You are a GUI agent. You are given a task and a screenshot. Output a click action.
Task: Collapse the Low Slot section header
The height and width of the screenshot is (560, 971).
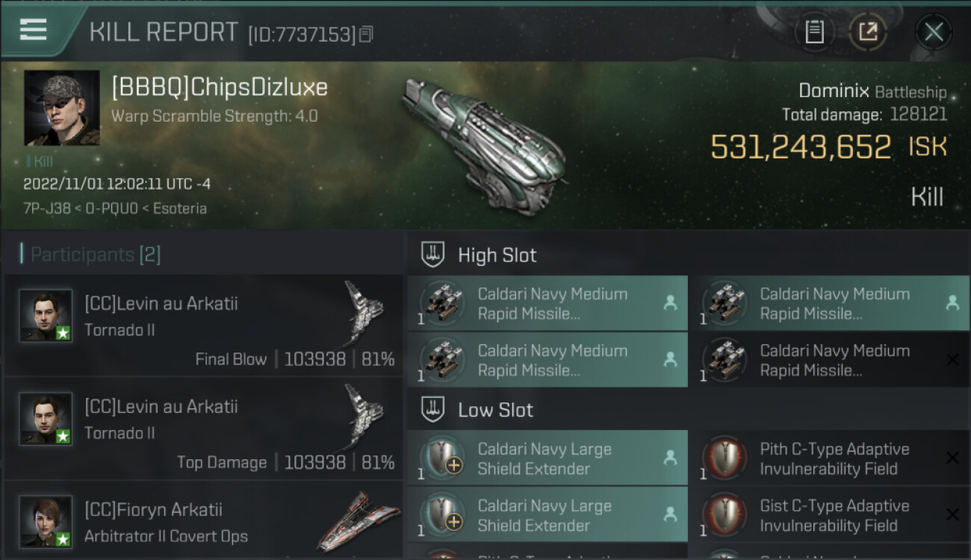click(495, 410)
